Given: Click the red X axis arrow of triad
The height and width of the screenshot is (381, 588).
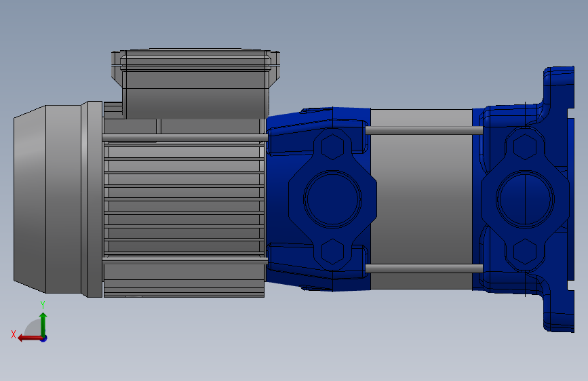Looking at the screenshot, I should 29,338.
